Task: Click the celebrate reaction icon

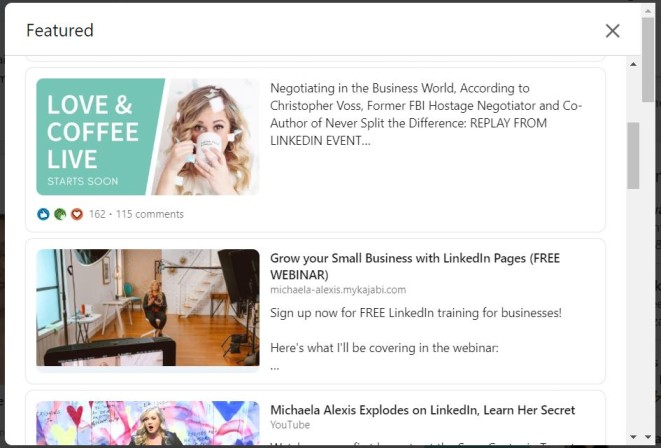Action: coord(60,214)
